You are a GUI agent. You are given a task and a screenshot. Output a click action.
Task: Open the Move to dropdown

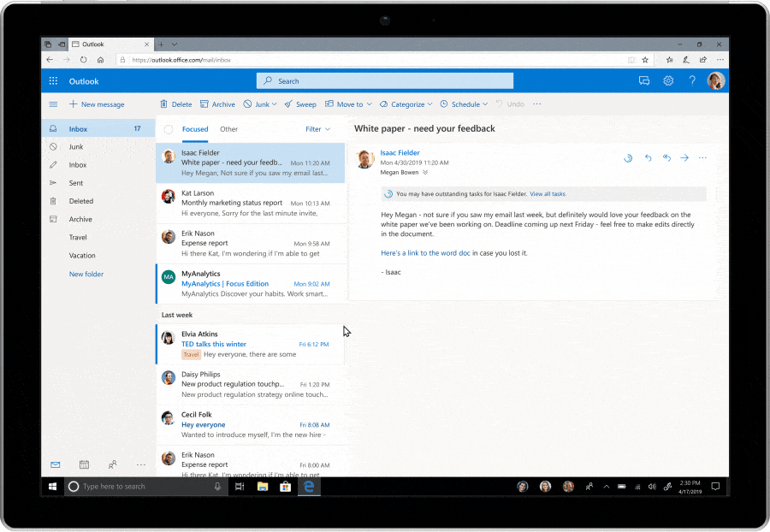click(348, 103)
